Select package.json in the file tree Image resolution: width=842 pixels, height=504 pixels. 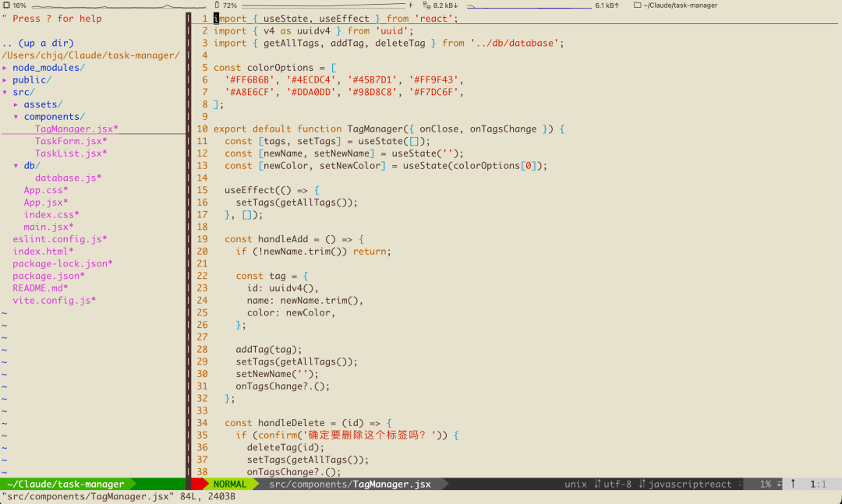(x=48, y=276)
